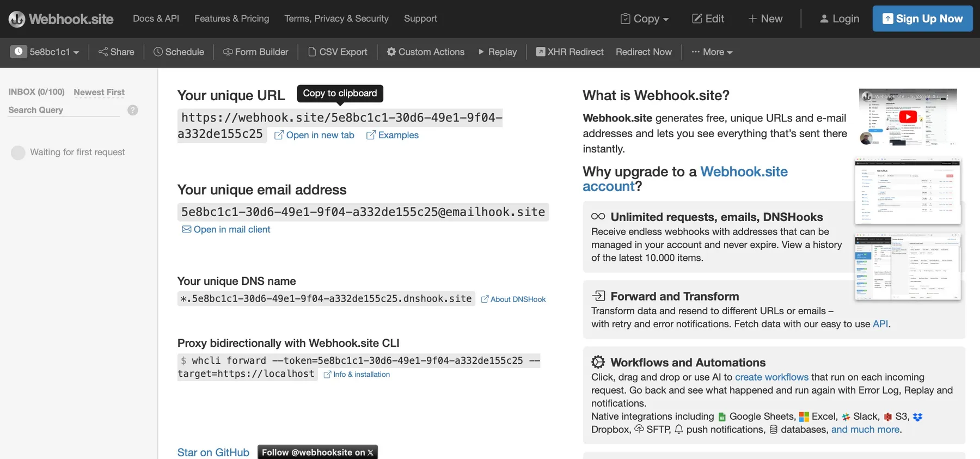This screenshot has height=459, width=980.
Task: Open the create workflows link
Action: pos(771,377)
